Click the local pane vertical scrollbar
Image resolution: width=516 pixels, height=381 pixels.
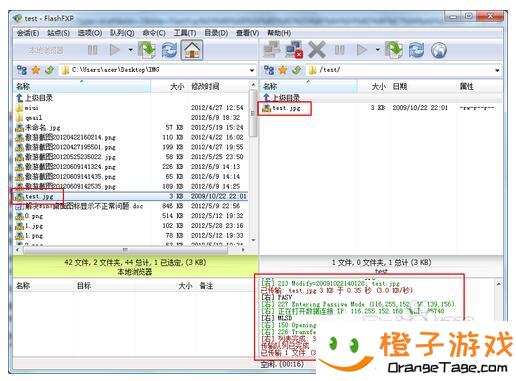point(253,163)
